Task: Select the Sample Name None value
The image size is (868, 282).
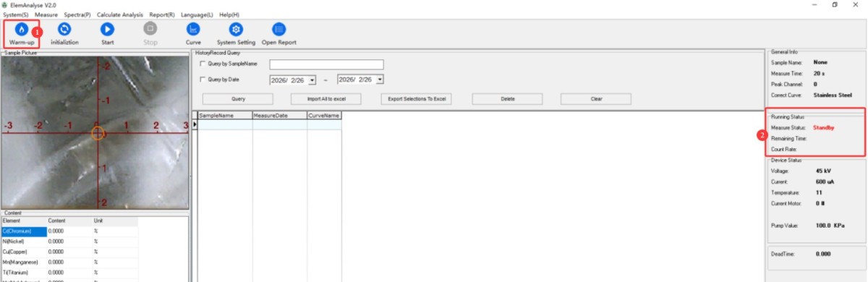Action: point(820,62)
